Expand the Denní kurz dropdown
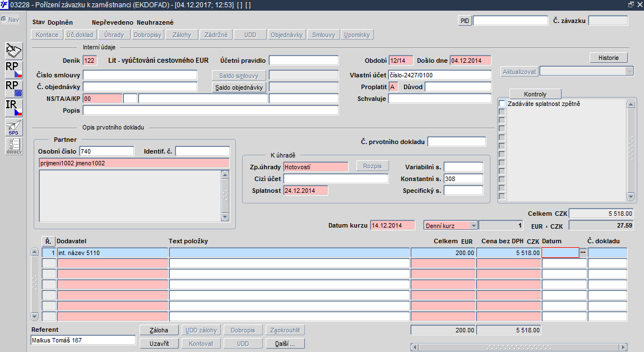The width and height of the screenshot is (644, 352). pos(474,225)
